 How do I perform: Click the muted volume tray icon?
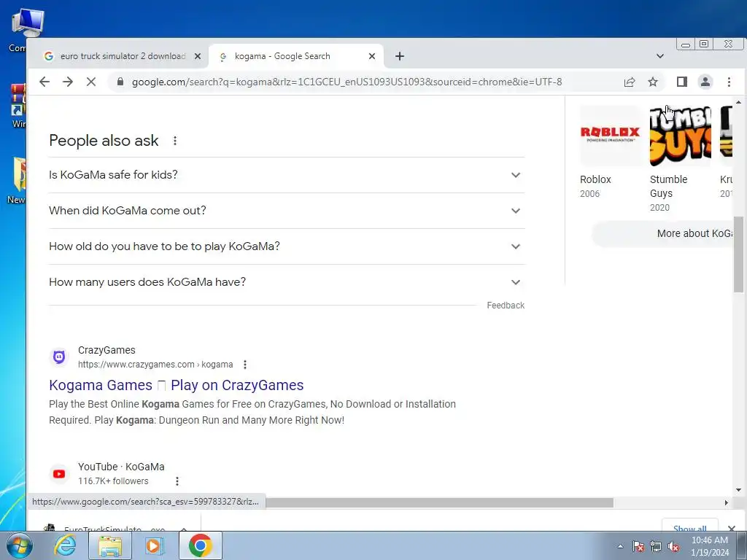pyautogui.click(x=673, y=547)
